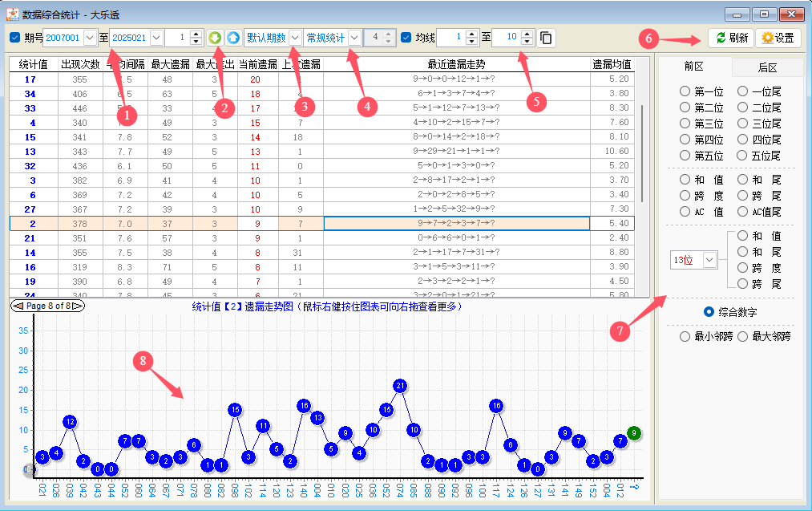
Task: Click the app icon in title bar
Action: tap(13, 14)
